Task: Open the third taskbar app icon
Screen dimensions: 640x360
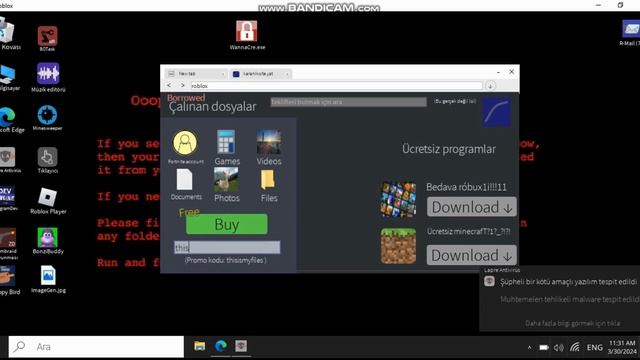Action: 241,346
